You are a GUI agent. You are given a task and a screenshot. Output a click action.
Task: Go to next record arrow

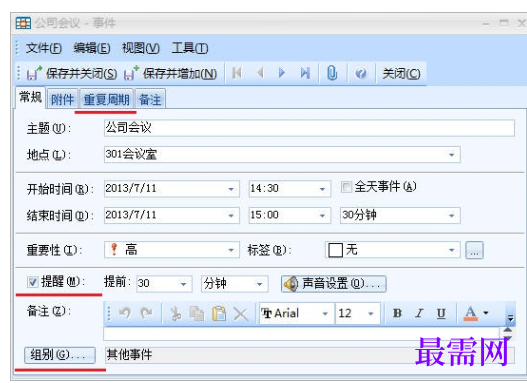pos(282,73)
